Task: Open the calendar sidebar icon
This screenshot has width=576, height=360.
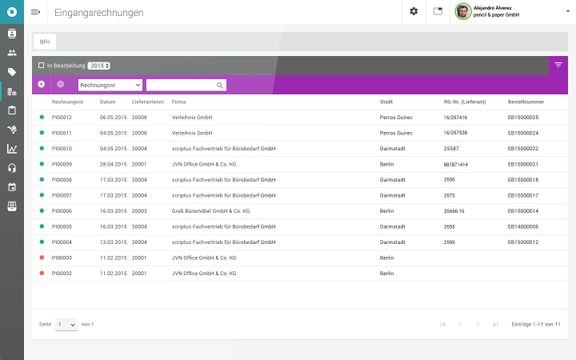Action: point(12,187)
